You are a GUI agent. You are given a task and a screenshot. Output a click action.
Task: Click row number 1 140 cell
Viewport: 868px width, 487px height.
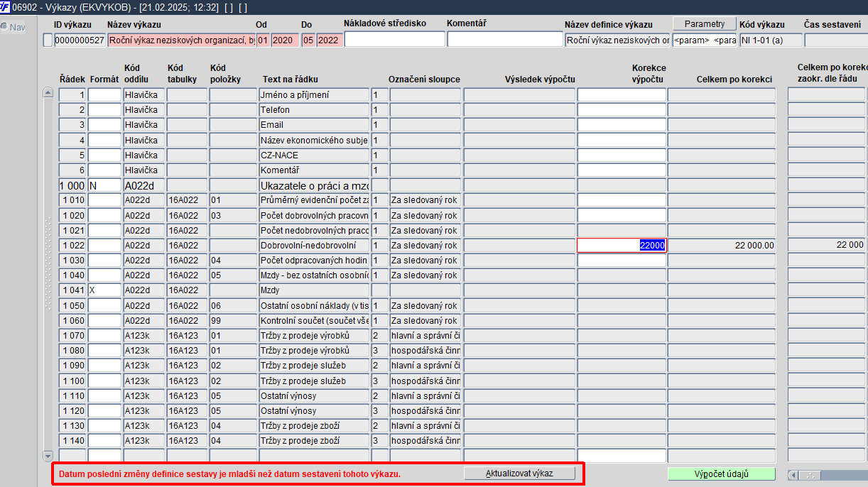coord(72,441)
